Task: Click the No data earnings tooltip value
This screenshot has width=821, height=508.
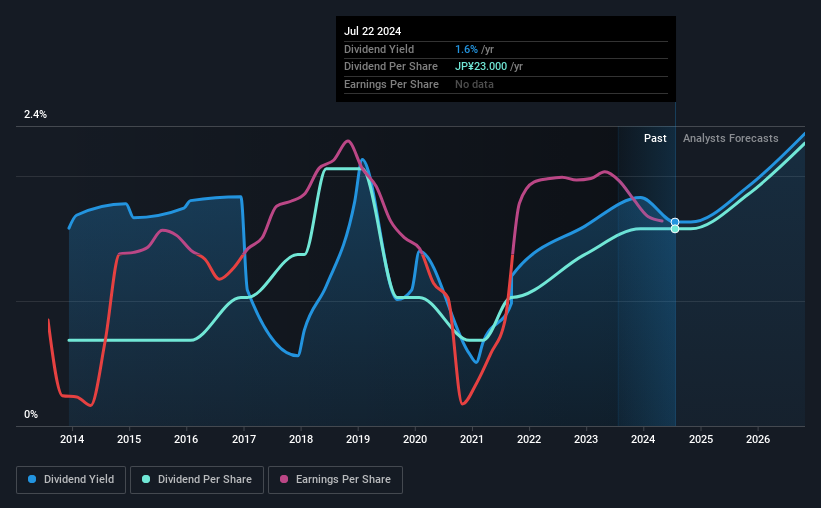Action: pos(474,84)
